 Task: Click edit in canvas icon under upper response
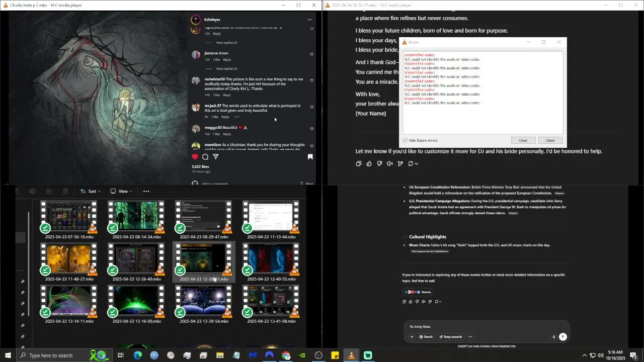tap(400, 163)
